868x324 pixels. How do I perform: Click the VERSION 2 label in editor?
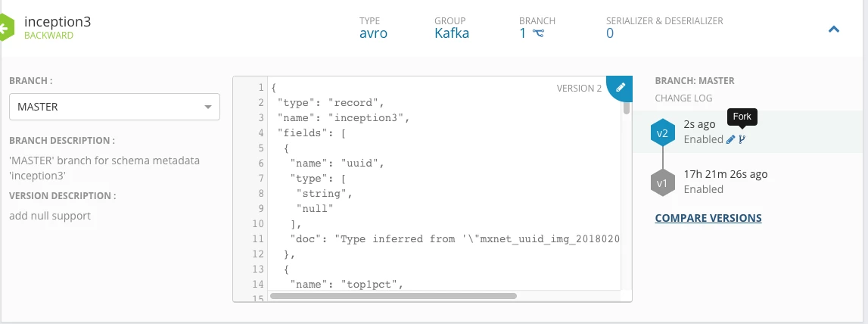579,88
